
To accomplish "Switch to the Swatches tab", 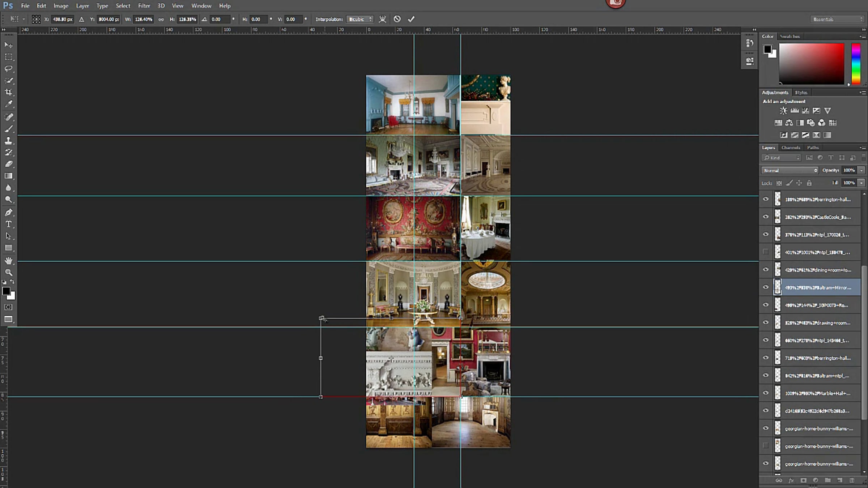I will (x=790, y=37).
